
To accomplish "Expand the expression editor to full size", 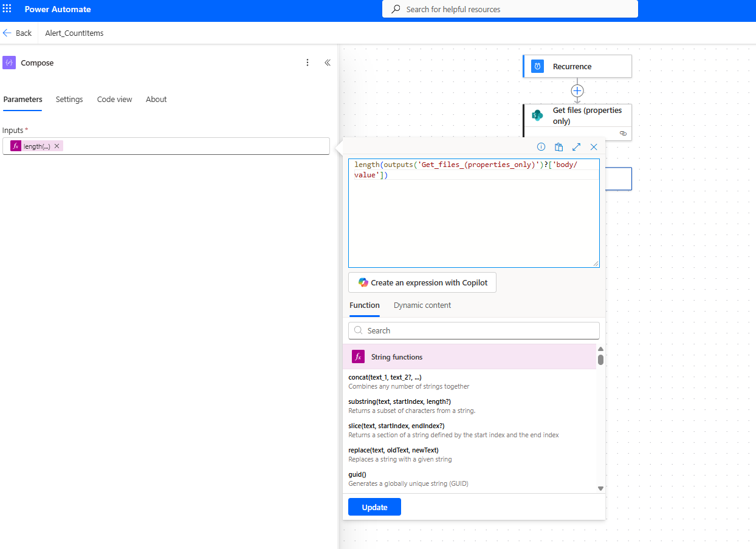I will tap(576, 147).
